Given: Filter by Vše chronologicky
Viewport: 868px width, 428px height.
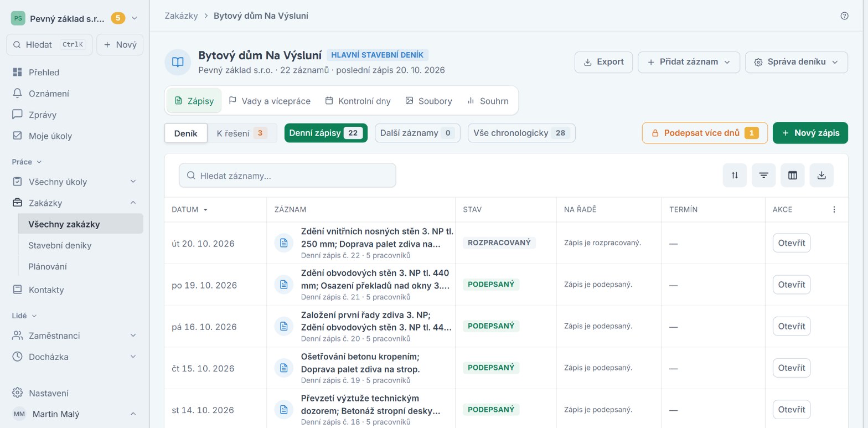Looking at the screenshot, I should pyautogui.click(x=521, y=133).
